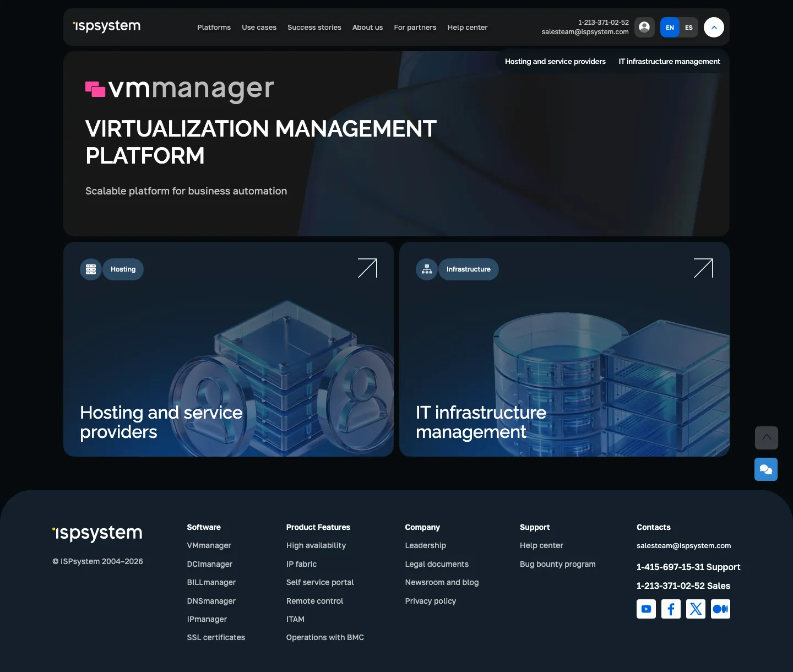Collapse the header with the chevron-up button
793x672 pixels.
tap(714, 27)
